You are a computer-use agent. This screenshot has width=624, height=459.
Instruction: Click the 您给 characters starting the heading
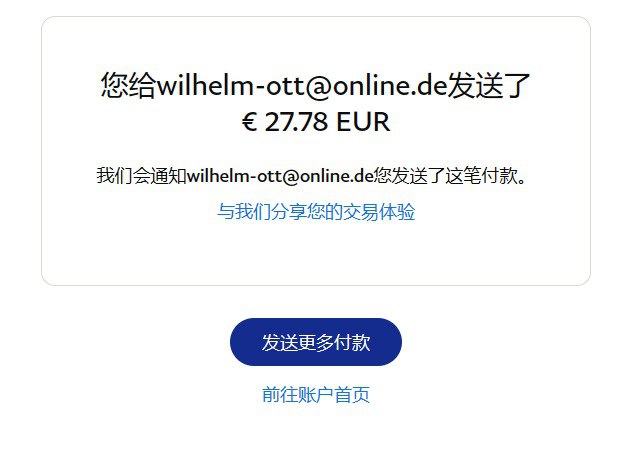(128, 86)
